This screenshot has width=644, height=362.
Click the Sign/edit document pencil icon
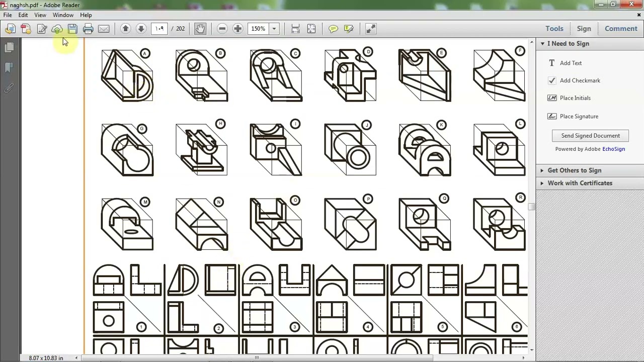pyautogui.click(x=42, y=29)
